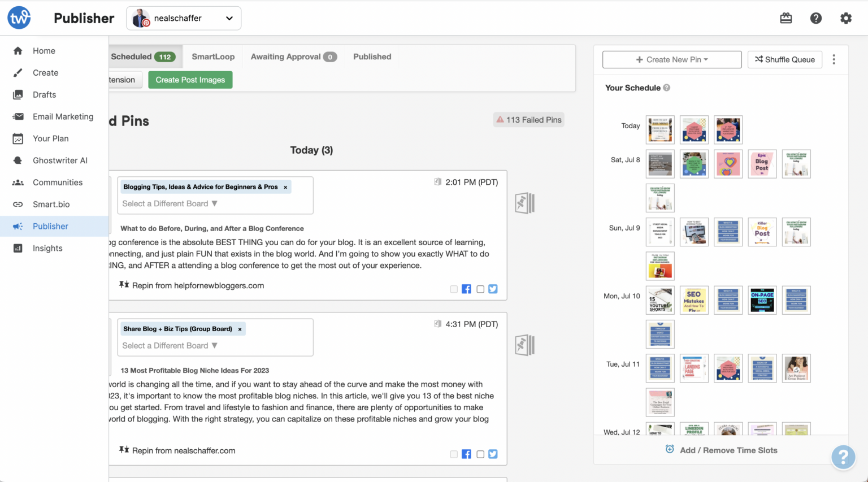This screenshot has width=868, height=482.
Task: Select the Ghostwriter AI sidebar icon
Action: click(17, 160)
